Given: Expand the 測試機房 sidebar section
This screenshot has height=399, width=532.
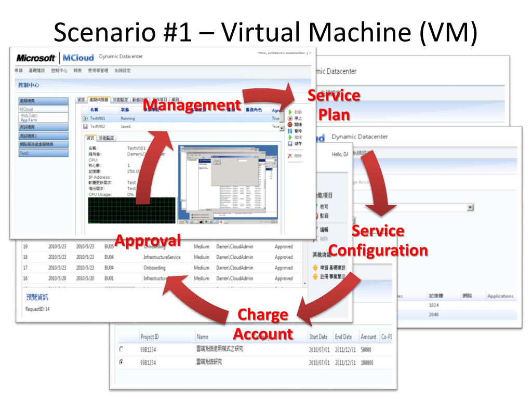Looking at the screenshot, I should point(44,127).
